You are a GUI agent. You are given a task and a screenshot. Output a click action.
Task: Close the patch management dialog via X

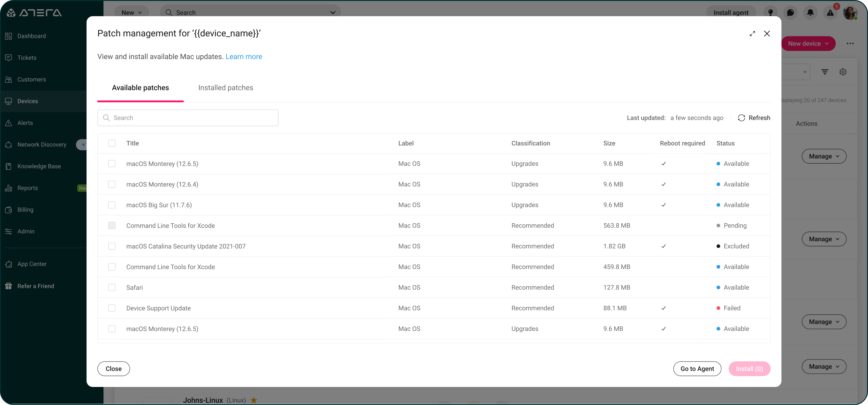tap(767, 34)
